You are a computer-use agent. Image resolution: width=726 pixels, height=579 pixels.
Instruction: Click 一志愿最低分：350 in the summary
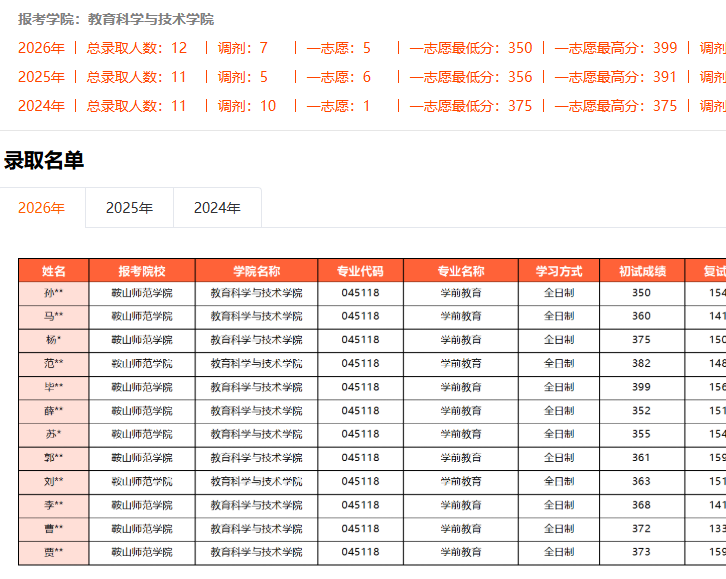coord(471,48)
